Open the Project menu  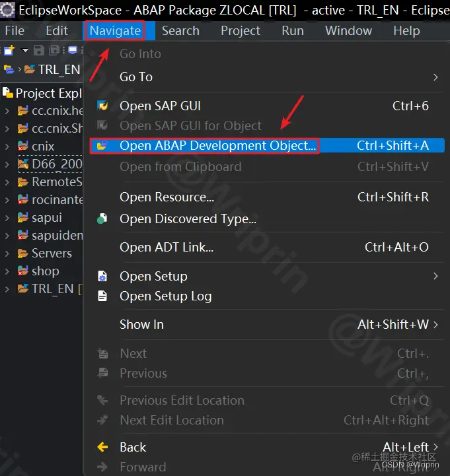click(241, 30)
